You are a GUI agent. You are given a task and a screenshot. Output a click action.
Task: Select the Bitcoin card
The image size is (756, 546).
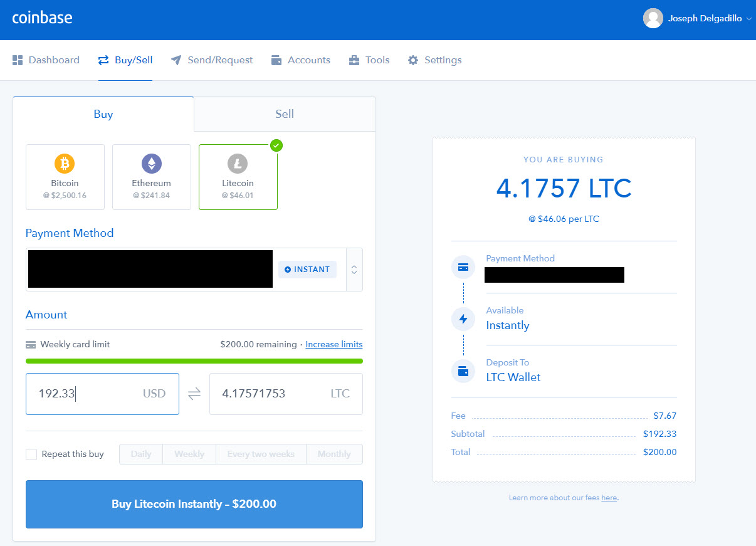pyautogui.click(x=65, y=177)
